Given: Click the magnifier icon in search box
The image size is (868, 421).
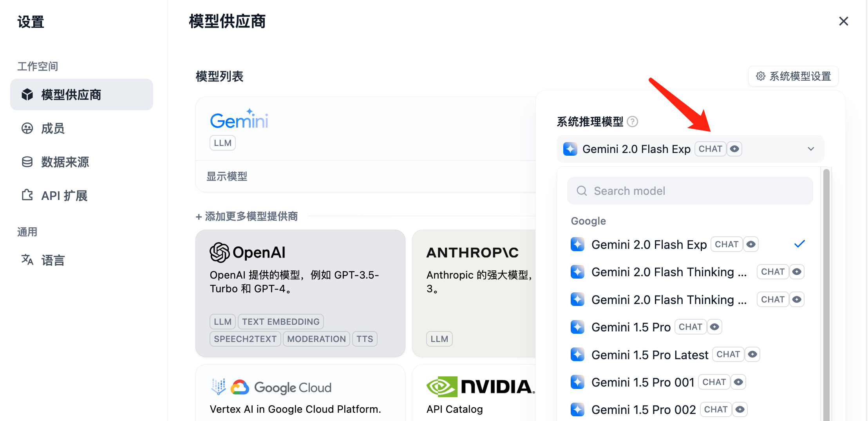Looking at the screenshot, I should (x=582, y=191).
